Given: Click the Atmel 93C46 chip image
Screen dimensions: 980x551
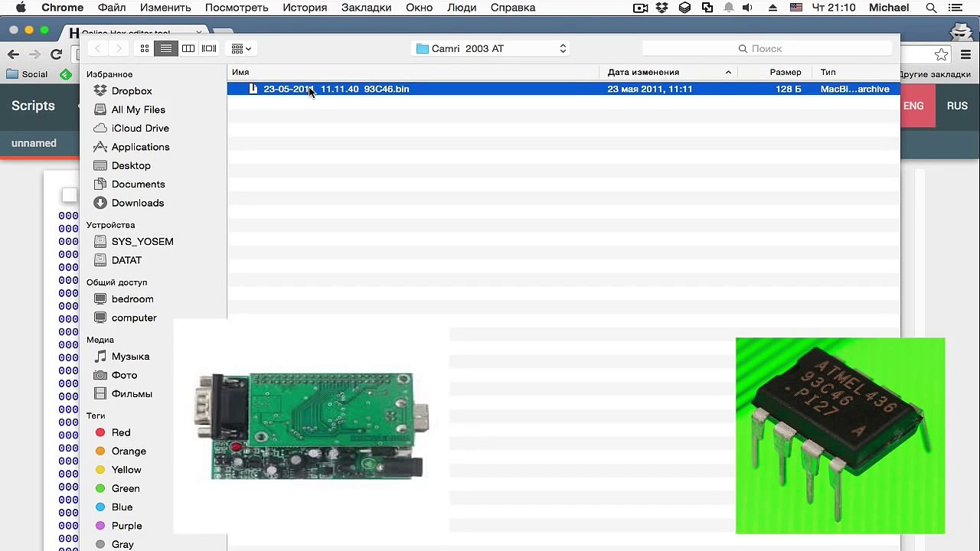Looking at the screenshot, I should point(840,435).
